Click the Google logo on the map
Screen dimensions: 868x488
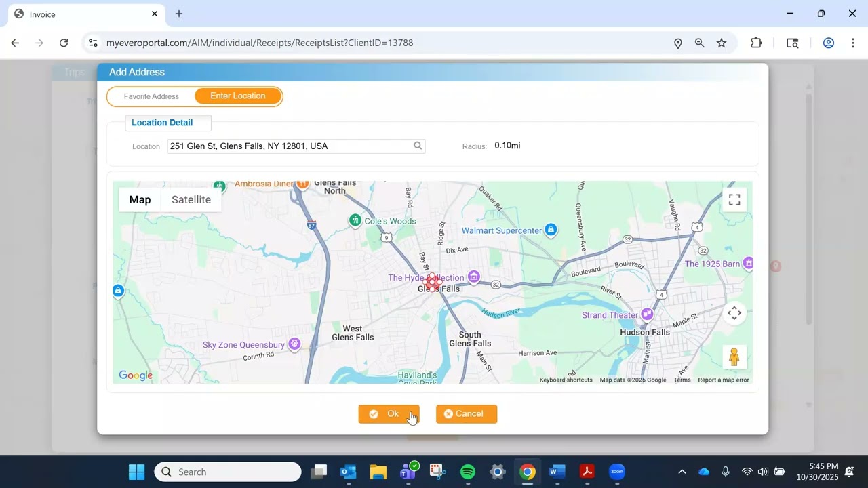point(136,375)
